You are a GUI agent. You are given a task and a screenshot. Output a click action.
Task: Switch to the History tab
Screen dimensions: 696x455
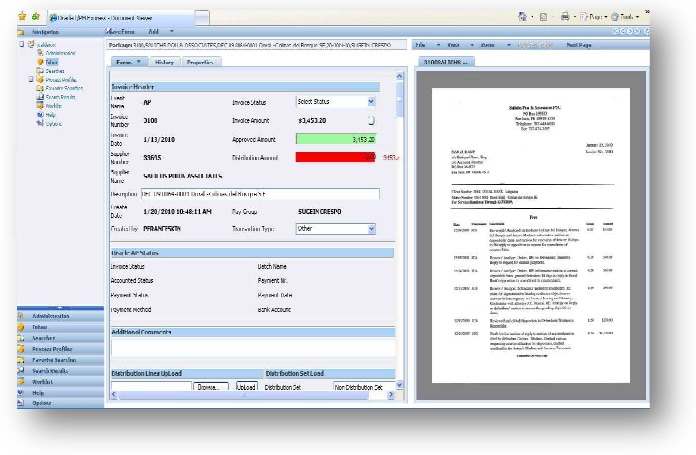[x=164, y=62]
